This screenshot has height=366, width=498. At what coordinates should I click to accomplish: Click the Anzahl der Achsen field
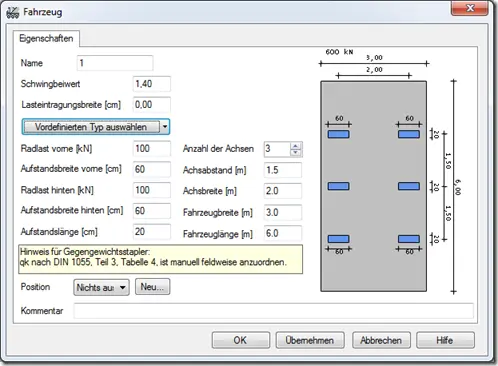pos(277,149)
